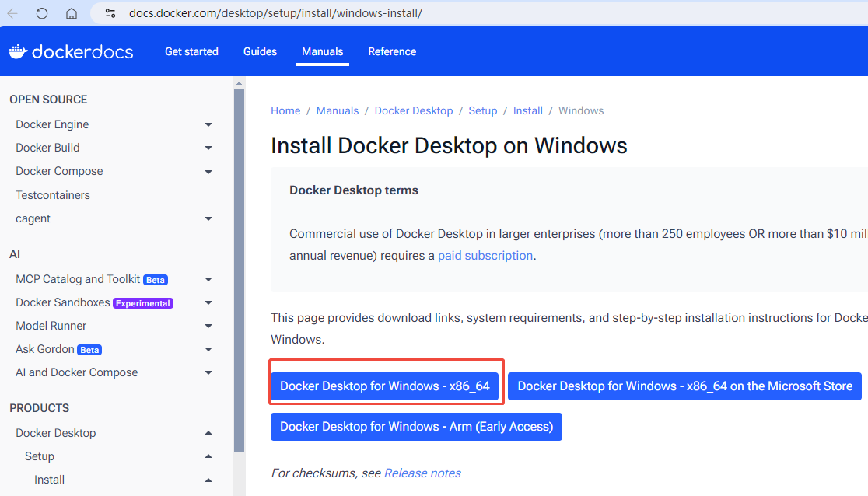Click the Docker Desktop terms heading

[x=354, y=190]
